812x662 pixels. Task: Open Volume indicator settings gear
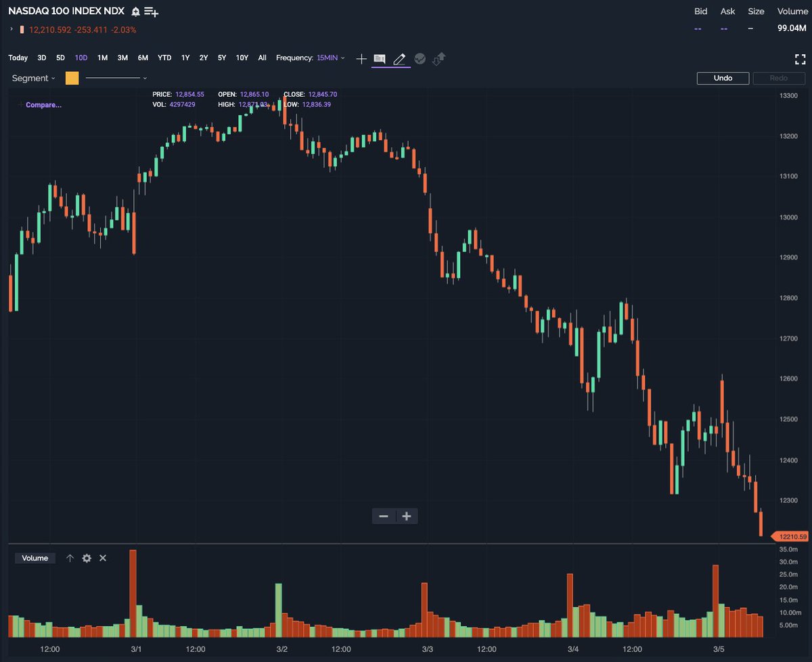point(87,558)
